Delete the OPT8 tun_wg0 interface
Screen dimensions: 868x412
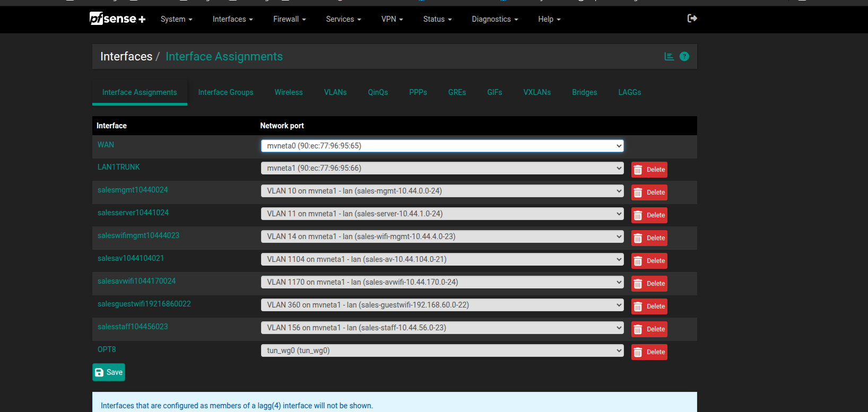(x=649, y=352)
